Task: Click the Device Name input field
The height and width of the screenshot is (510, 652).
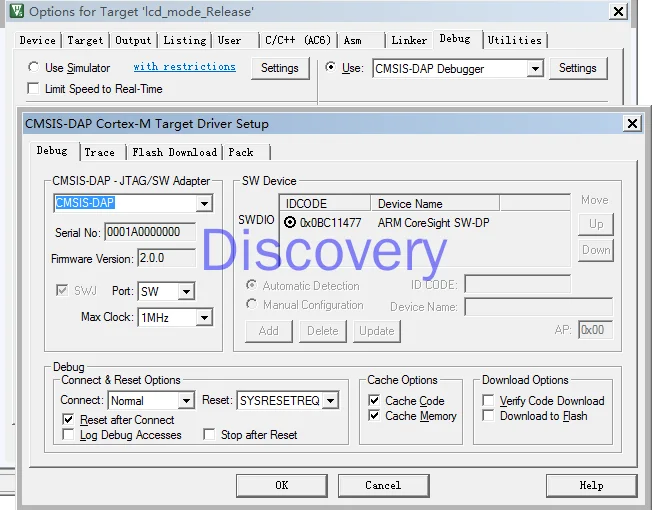Action: point(538,307)
